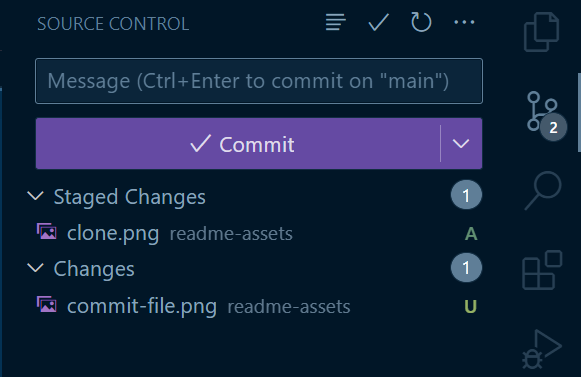The height and width of the screenshot is (377, 581).
Task: Open Extensions view from activity bar
Action: click(542, 270)
